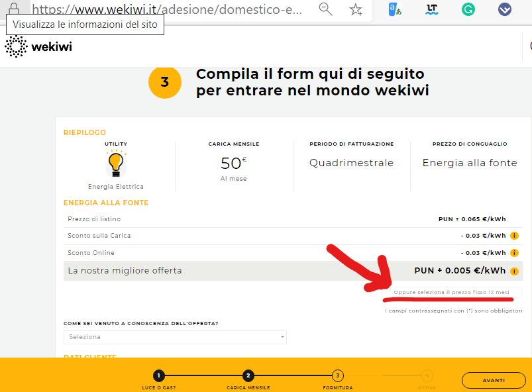Go to step 2 Carica Mensile

click(x=248, y=375)
